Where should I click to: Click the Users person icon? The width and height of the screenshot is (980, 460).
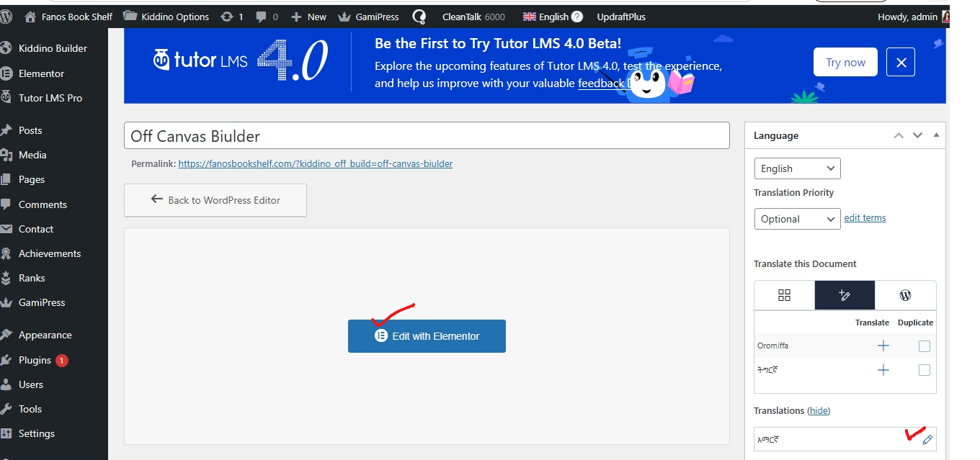point(6,384)
